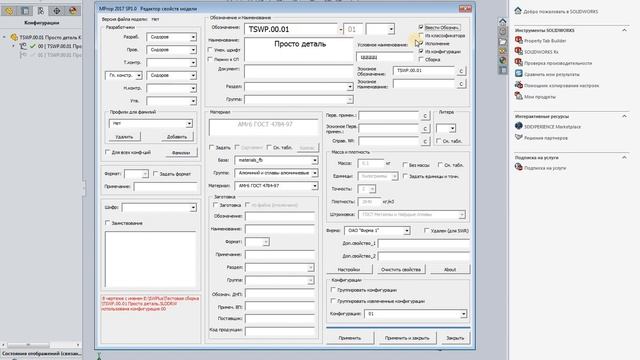The height and width of the screenshot is (360, 640).
Task: Open 'Разраб.' developer name dropdown
Action: click(x=193, y=37)
